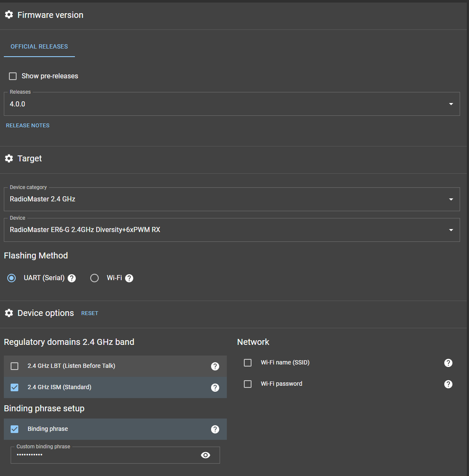The width and height of the screenshot is (469, 476).
Task: Click the Flashing Method heading
Action: (36, 255)
